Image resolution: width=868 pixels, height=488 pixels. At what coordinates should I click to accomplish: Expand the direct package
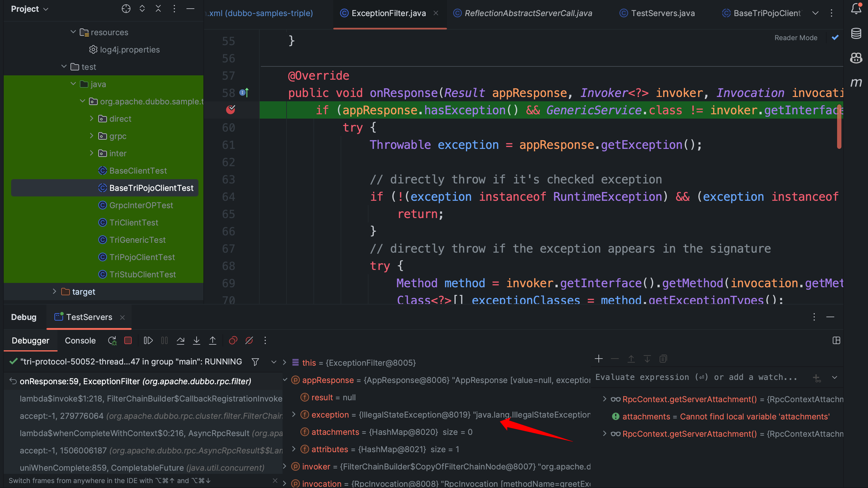point(91,118)
